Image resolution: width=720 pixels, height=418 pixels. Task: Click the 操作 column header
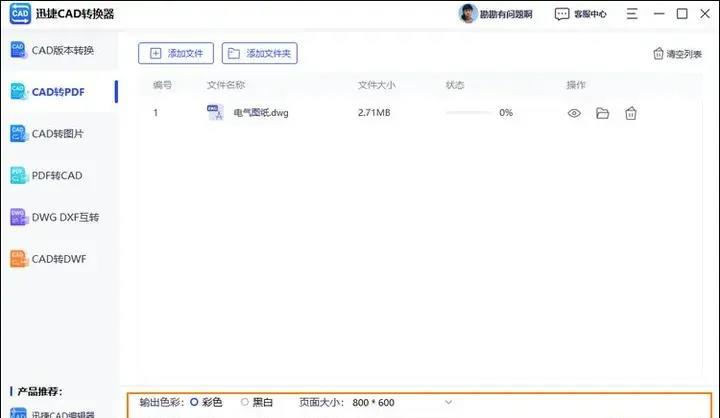[x=576, y=85]
